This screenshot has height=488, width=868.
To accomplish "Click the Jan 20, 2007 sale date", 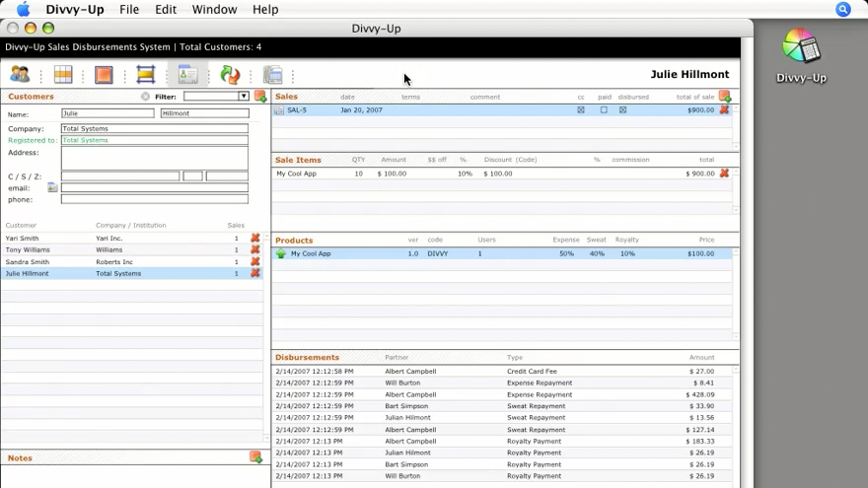I will (x=361, y=110).
